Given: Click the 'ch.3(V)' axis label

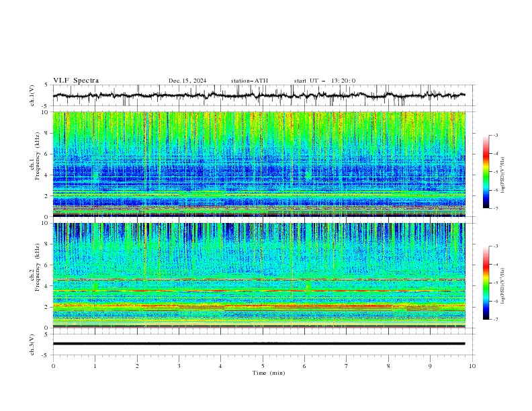Looking at the screenshot, I should (32, 345).
